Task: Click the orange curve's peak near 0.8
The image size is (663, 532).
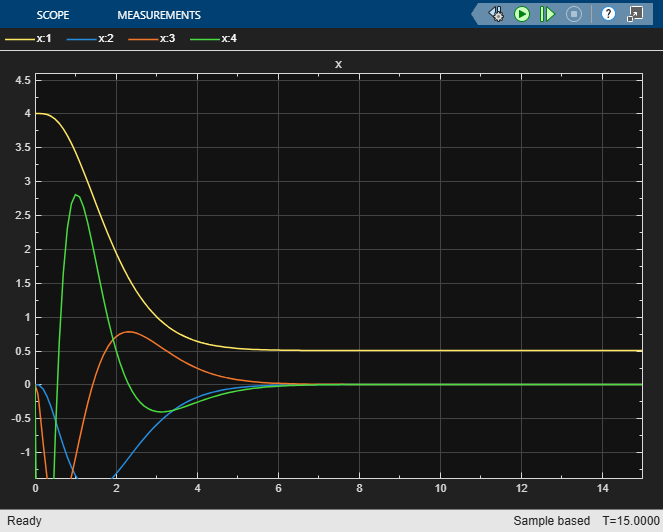Action: (x=129, y=332)
